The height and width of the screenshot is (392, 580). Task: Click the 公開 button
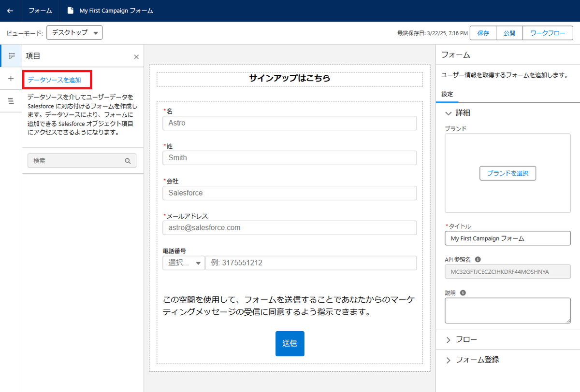[x=509, y=33]
